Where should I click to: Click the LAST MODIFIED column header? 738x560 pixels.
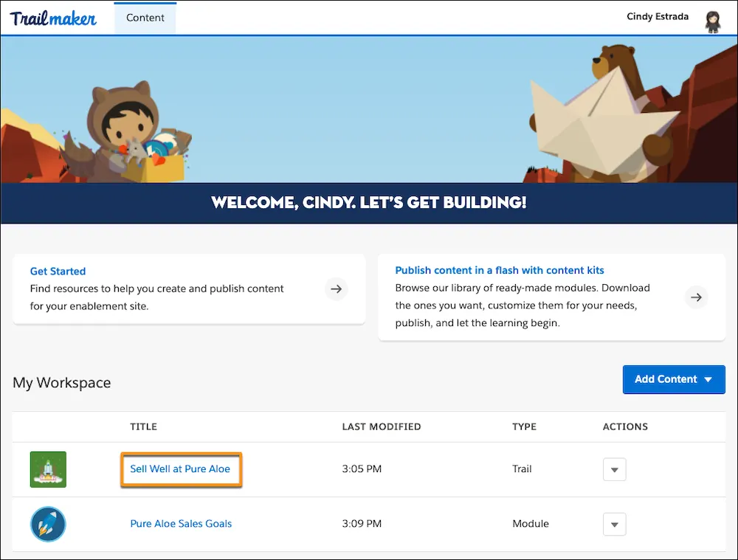pos(381,426)
